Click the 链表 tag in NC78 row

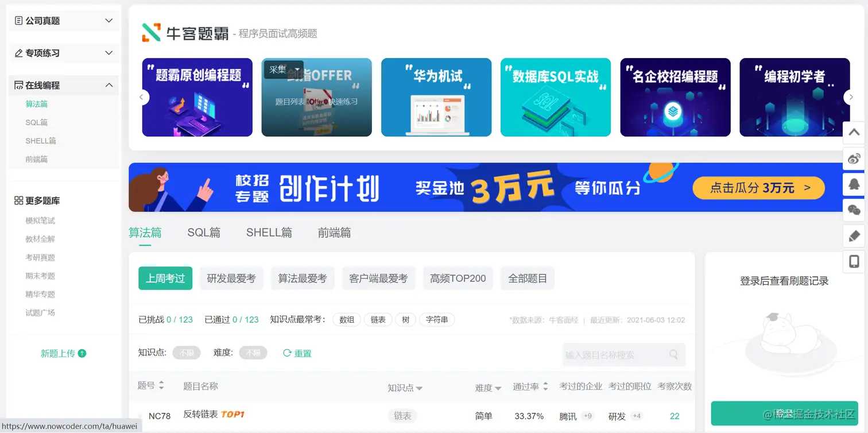point(402,416)
